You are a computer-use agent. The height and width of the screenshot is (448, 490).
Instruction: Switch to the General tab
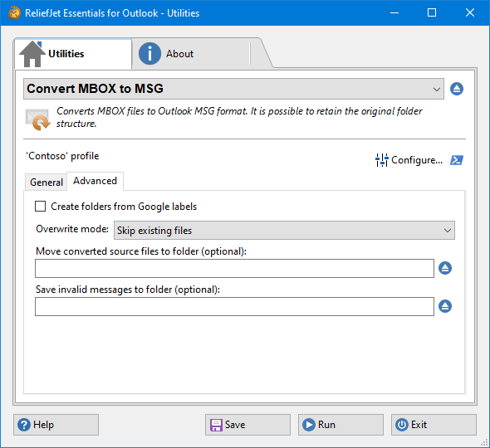[47, 182]
